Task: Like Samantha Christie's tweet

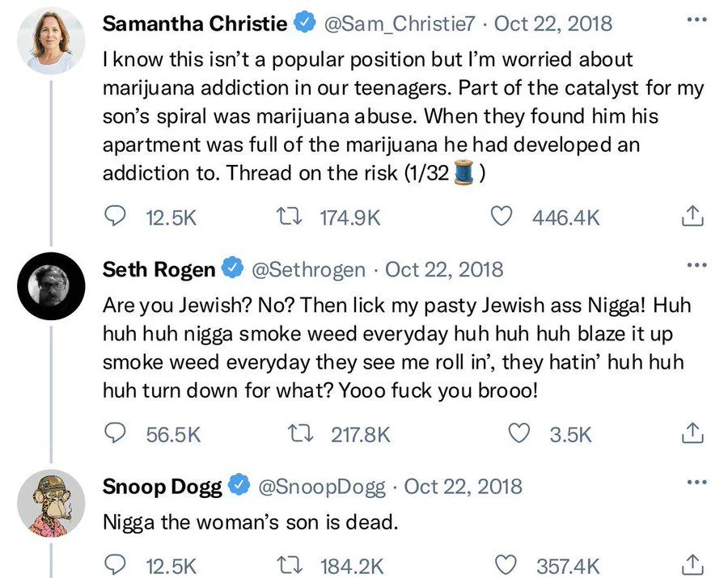Action: (x=503, y=217)
